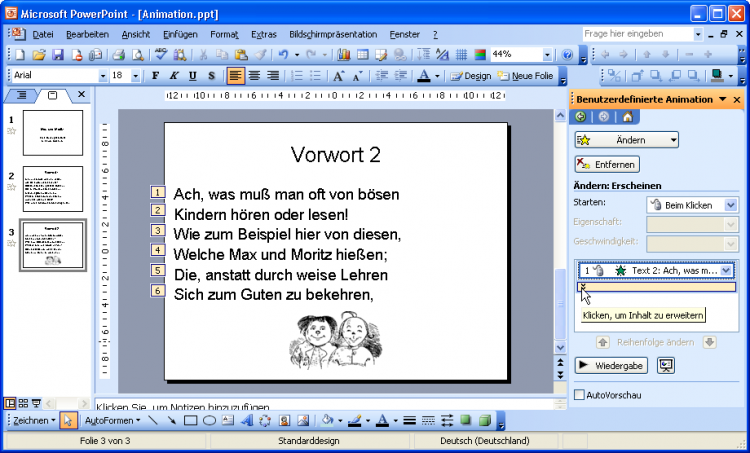
Task: Start the slide show from the animation pane
Action: click(665, 366)
